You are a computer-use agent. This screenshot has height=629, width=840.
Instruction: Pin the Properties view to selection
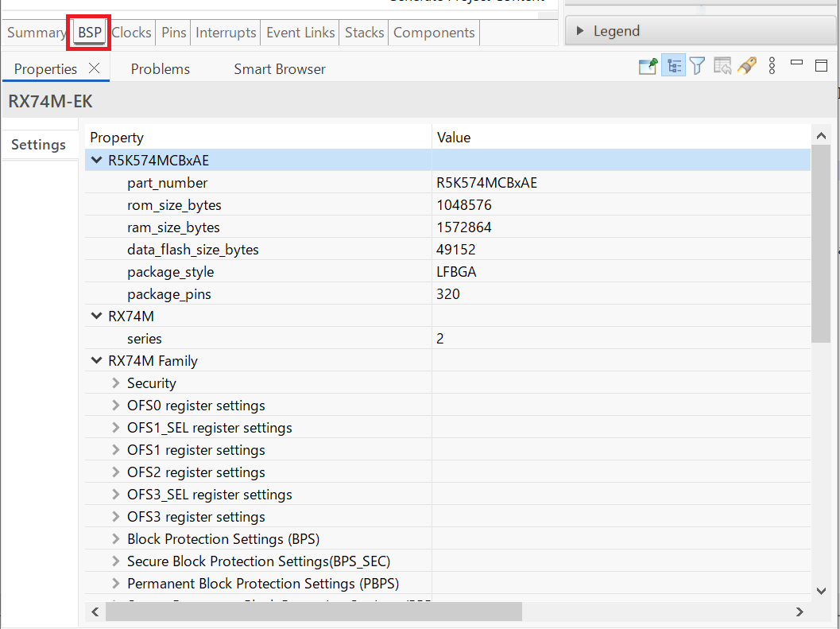click(x=648, y=67)
